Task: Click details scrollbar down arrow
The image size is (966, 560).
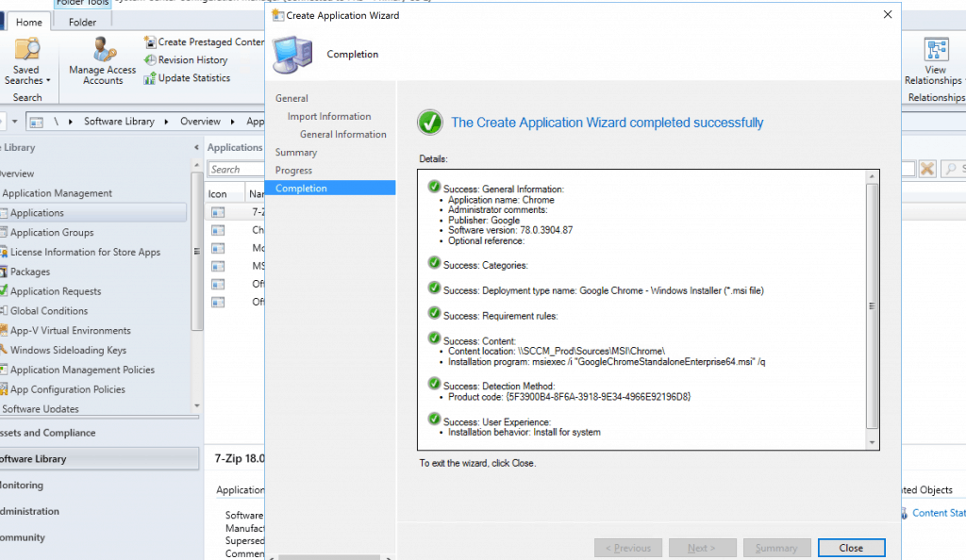Action: coord(872,442)
